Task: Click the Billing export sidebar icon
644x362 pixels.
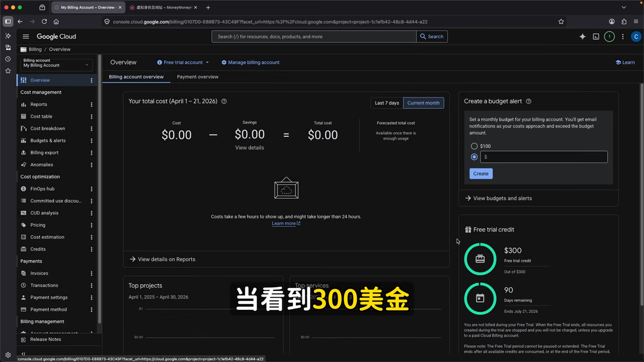Action: [x=24, y=153]
